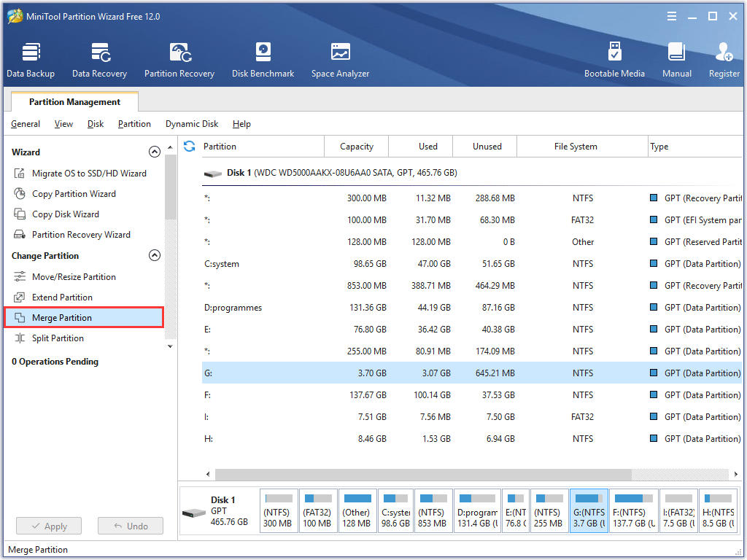The width and height of the screenshot is (747, 560).
Task: Click the partition list horizontal scrollbar
Action: [x=424, y=474]
